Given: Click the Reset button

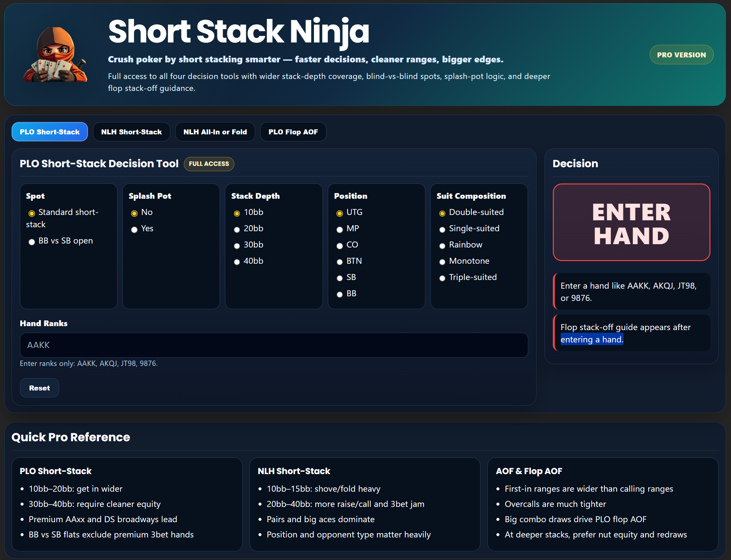Looking at the screenshot, I should click(39, 388).
